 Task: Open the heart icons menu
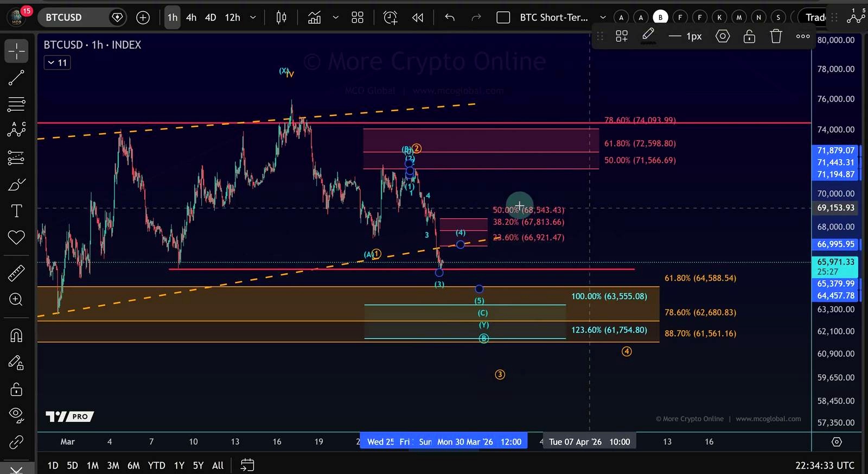coord(16,237)
